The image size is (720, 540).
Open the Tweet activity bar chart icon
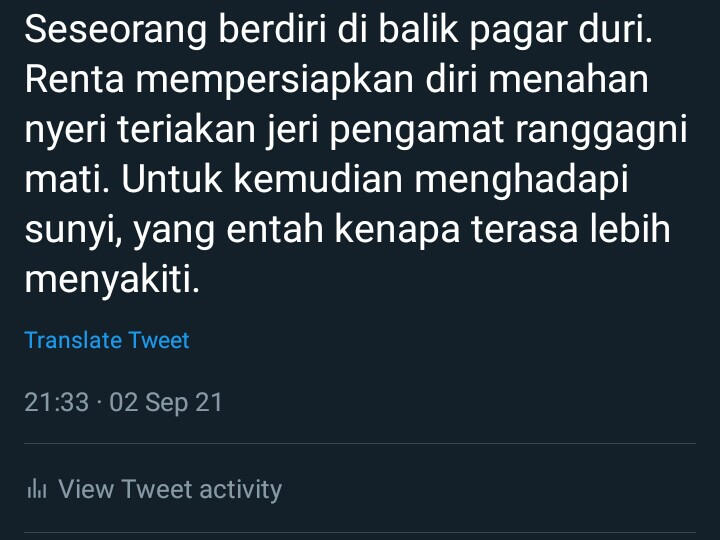(x=37, y=489)
